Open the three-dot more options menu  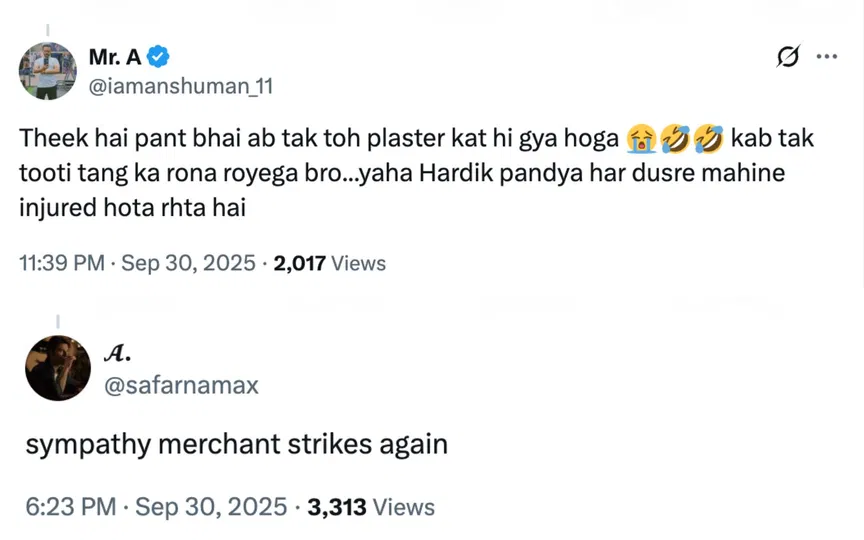point(826,57)
